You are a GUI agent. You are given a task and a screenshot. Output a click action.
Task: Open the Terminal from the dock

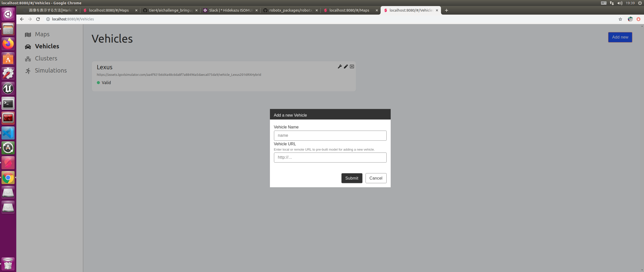8,104
